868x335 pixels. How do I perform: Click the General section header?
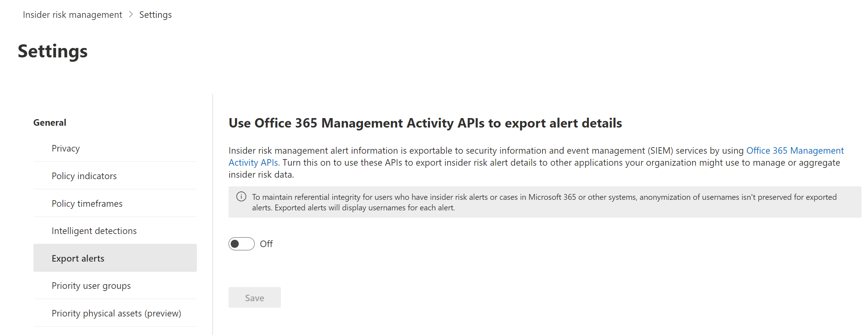pos(50,122)
